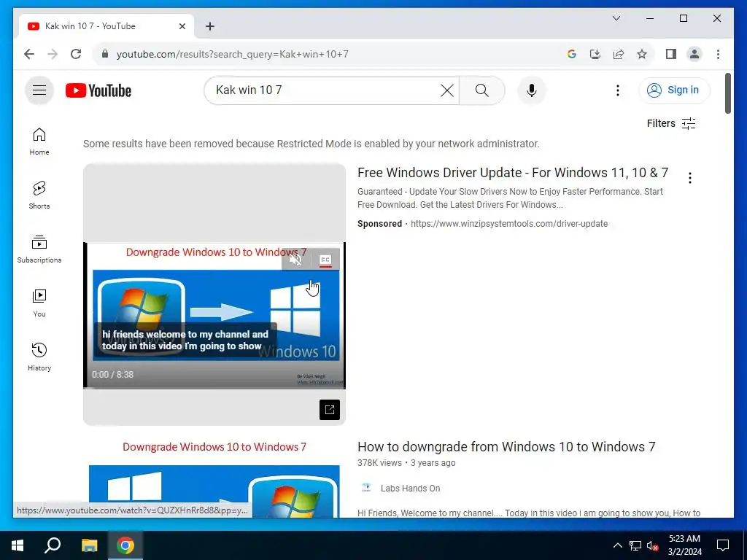Reload the page
The width and height of the screenshot is (747, 560).
tap(76, 54)
